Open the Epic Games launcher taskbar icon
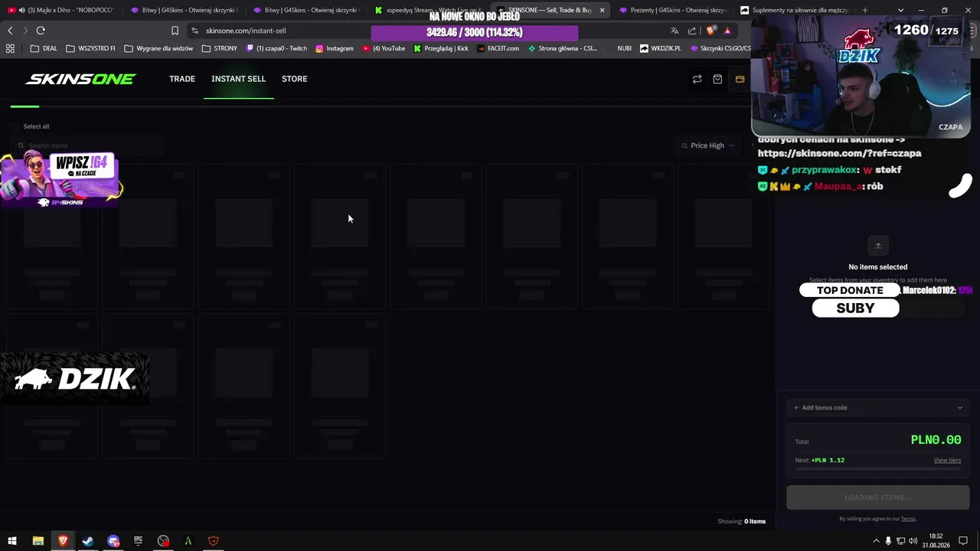980x551 pixels. click(x=139, y=541)
